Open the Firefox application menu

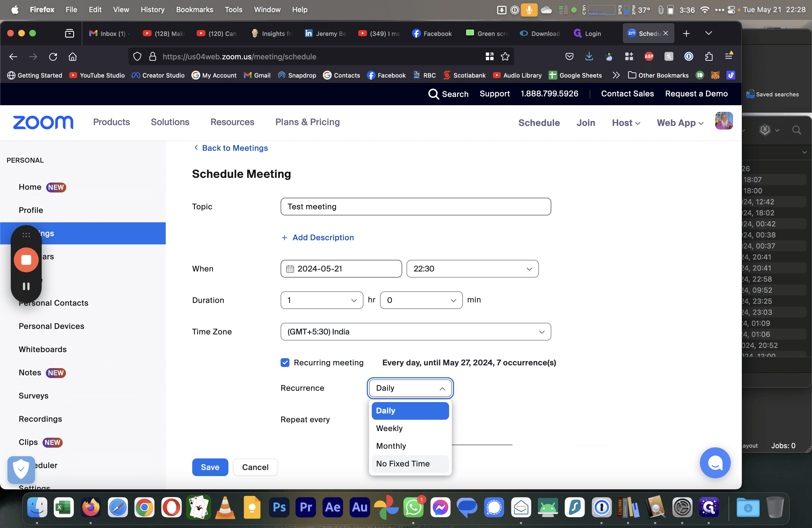tap(728, 57)
